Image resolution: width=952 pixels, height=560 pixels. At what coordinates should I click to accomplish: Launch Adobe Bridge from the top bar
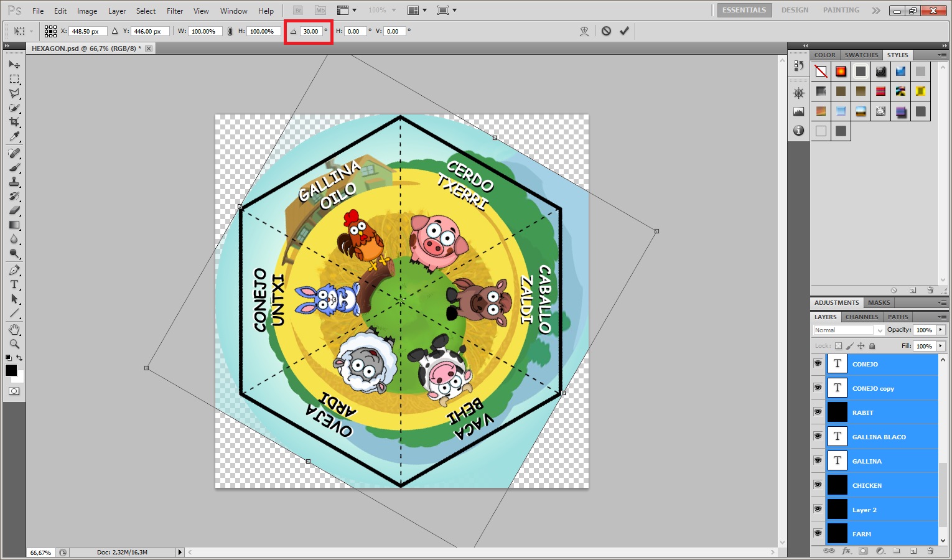pos(297,11)
